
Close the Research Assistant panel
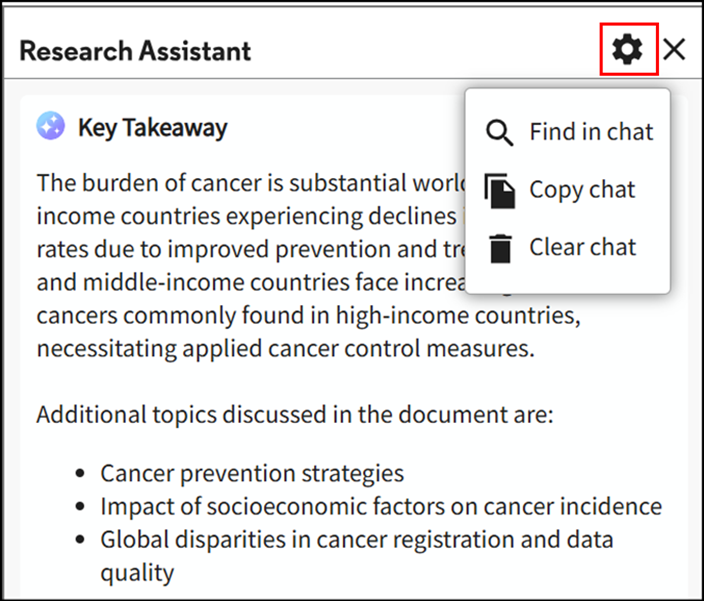[x=674, y=49]
